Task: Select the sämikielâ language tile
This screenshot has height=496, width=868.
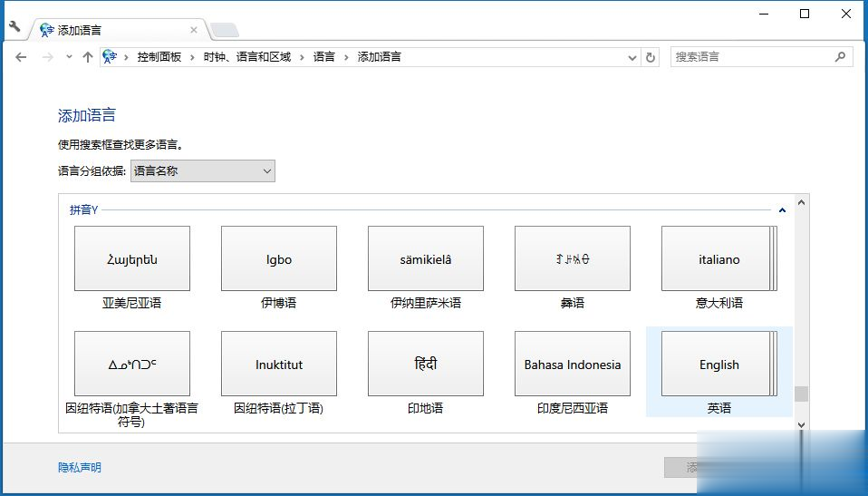Action: pos(426,258)
